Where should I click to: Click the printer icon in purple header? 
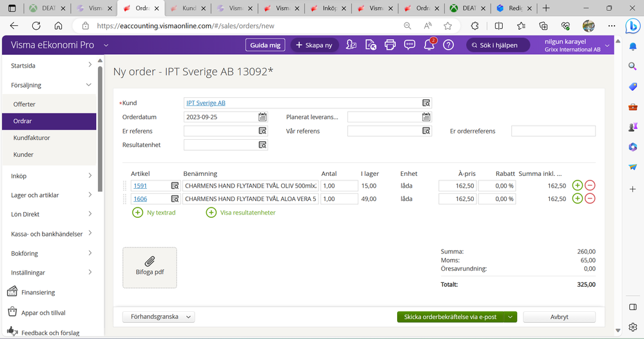coord(390,45)
